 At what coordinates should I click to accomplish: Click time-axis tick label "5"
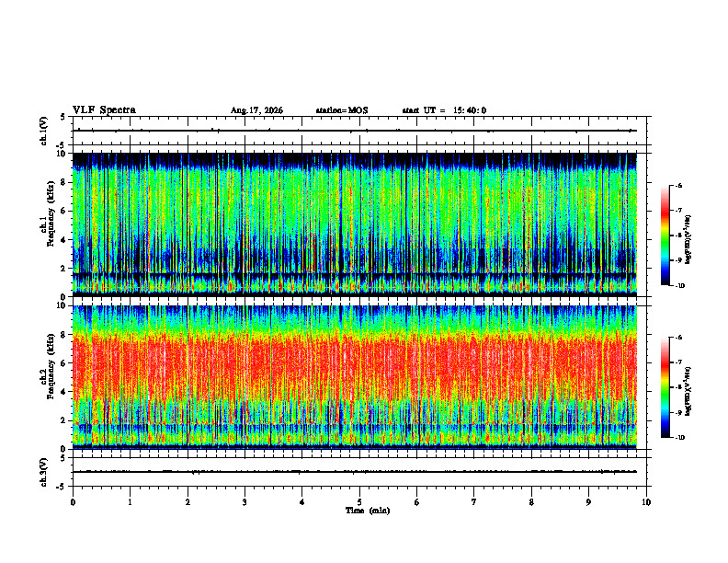[359, 502]
